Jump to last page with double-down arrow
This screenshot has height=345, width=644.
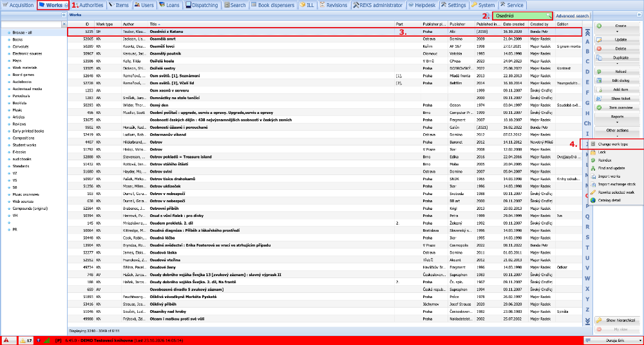coord(587,321)
